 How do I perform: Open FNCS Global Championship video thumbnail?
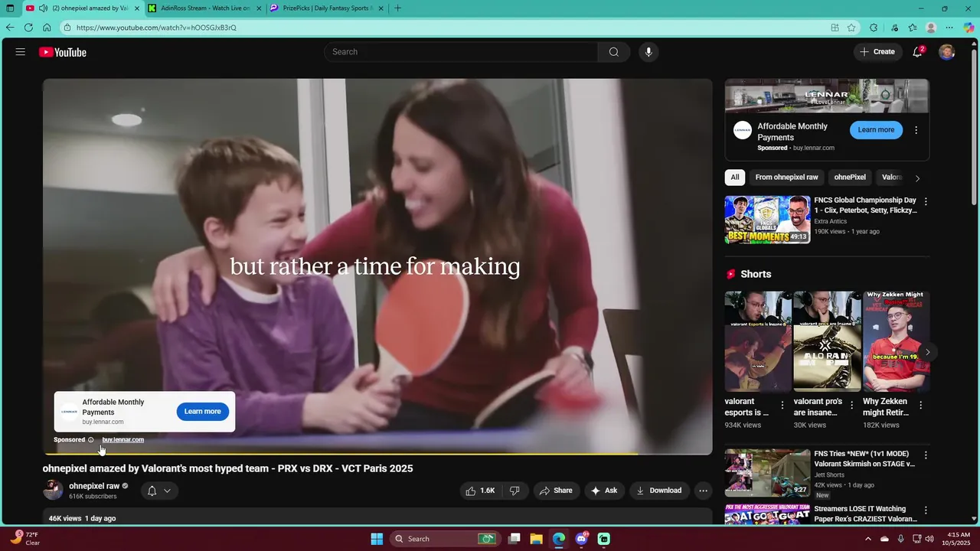coord(767,220)
